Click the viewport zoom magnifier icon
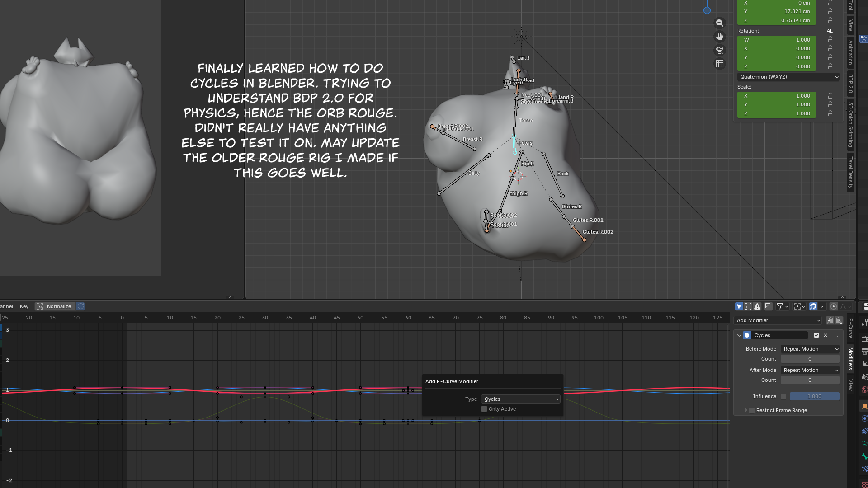 (720, 23)
